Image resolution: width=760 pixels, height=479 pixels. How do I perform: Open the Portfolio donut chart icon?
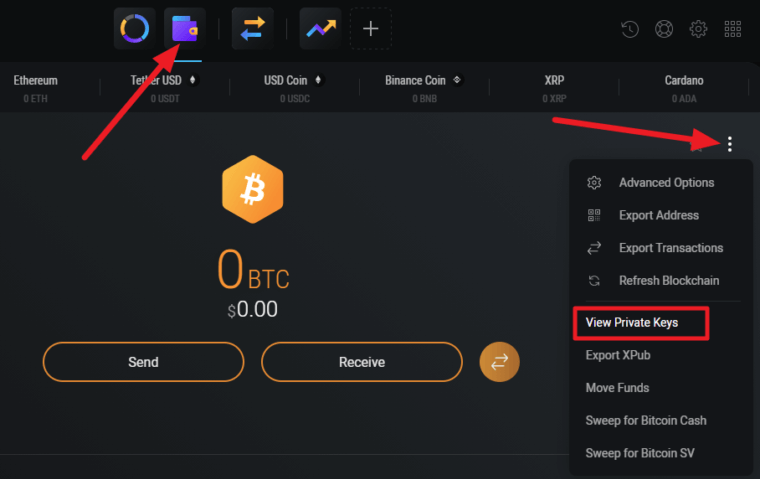(134, 28)
